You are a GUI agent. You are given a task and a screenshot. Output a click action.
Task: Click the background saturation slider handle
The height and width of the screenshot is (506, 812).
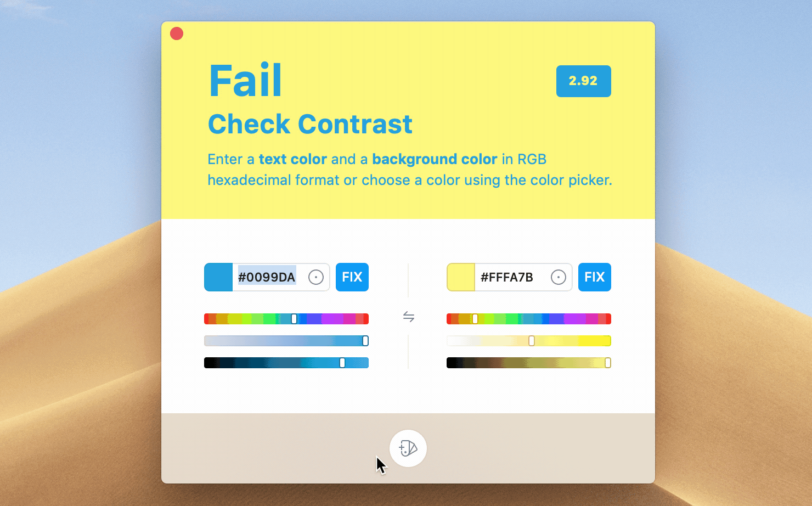(532, 341)
